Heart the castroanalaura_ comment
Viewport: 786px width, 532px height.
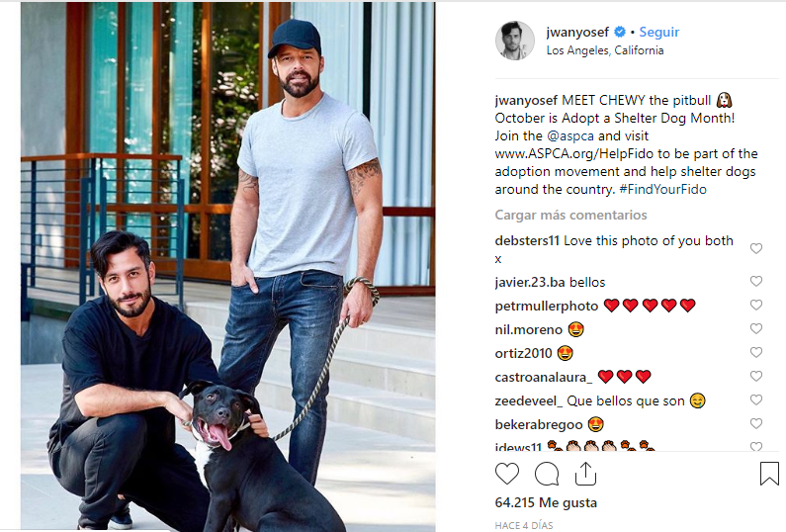(x=756, y=376)
